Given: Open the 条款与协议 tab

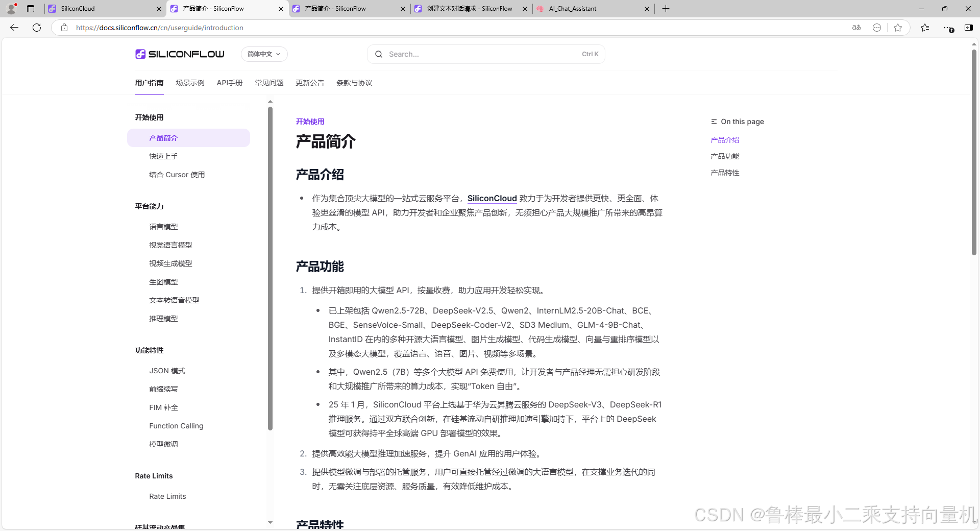Looking at the screenshot, I should [x=354, y=83].
